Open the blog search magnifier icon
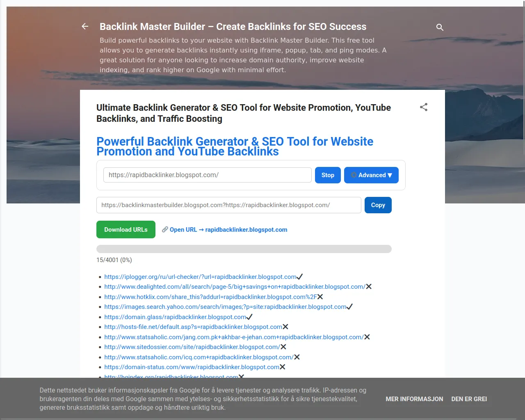 click(440, 27)
